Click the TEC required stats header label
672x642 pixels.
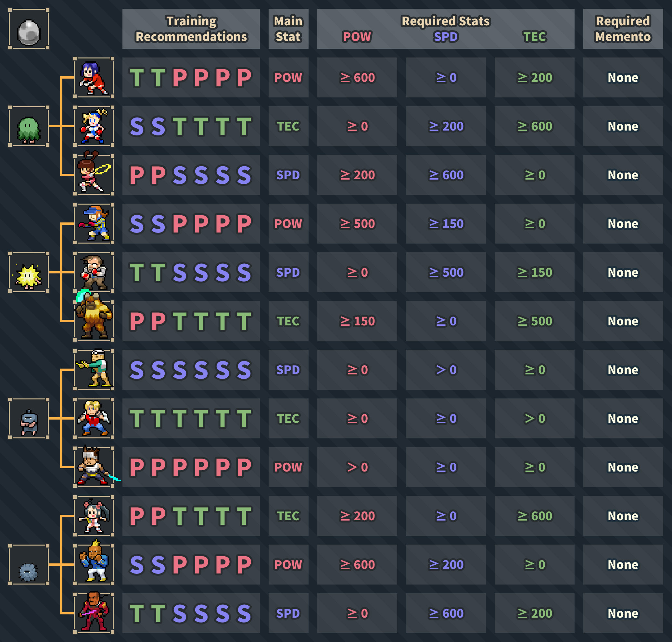535,37
